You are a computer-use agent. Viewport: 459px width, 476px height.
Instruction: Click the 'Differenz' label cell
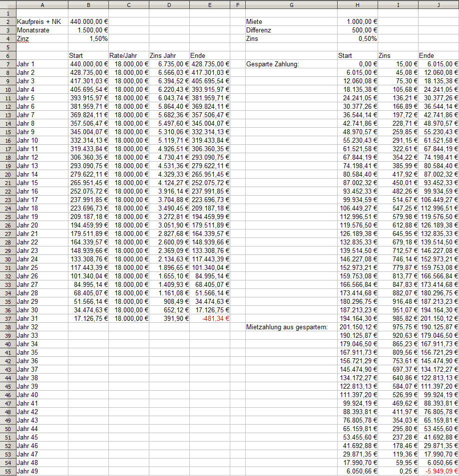point(292,30)
